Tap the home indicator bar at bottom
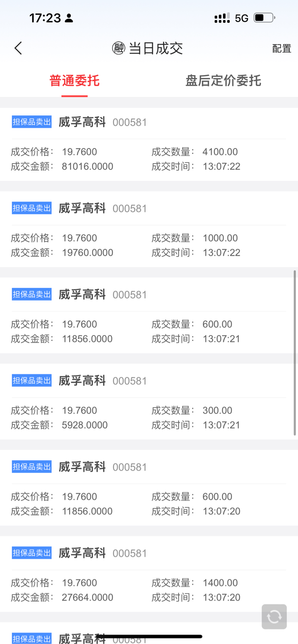This screenshot has width=298, height=644. click(x=149, y=636)
